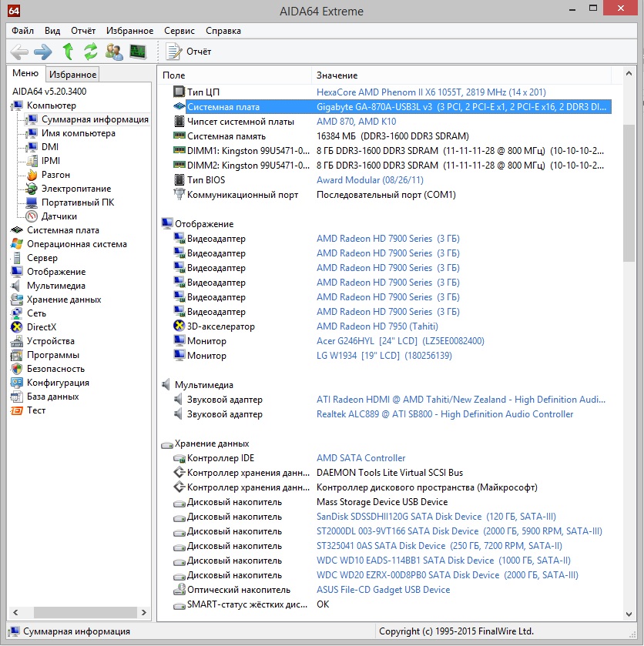Screen dimensions: 644x646
Task: Click scroll up arrow of details pane
Action: pos(629,74)
